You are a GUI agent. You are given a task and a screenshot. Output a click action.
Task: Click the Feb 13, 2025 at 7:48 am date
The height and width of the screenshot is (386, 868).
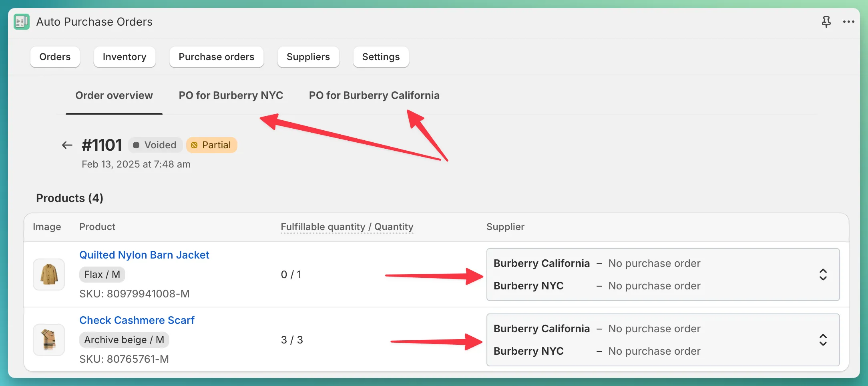(136, 164)
